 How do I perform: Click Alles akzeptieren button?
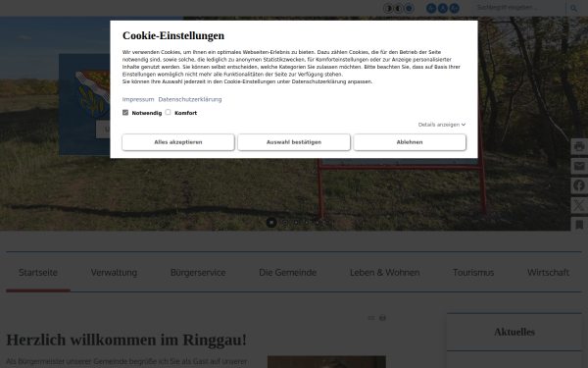click(x=178, y=142)
